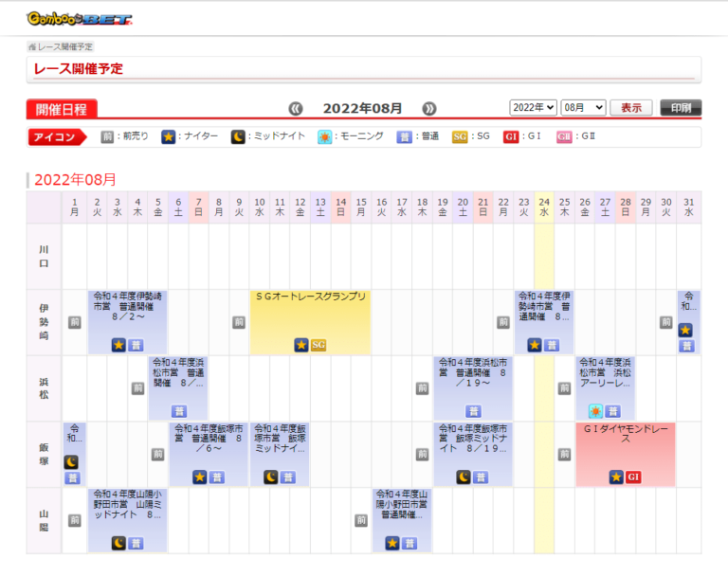Viewport: 728px width, 576px height.
Task: Click the Gamboo BET logo
Action: coord(80,18)
